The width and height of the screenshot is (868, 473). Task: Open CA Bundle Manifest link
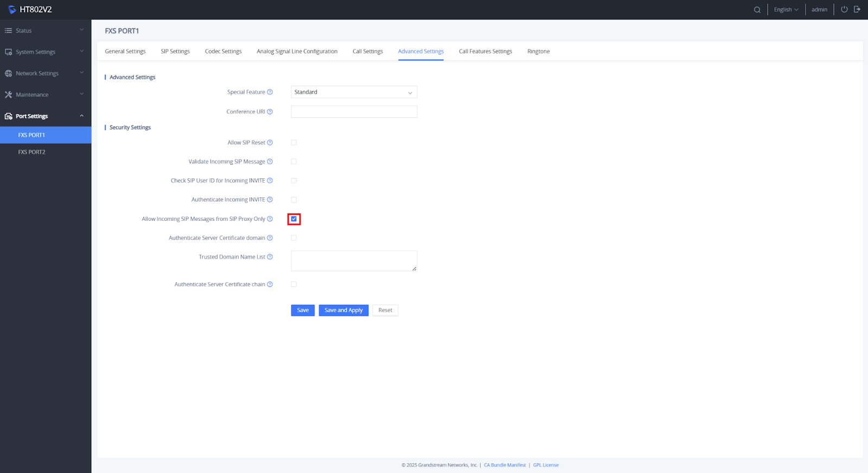(505, 465)
